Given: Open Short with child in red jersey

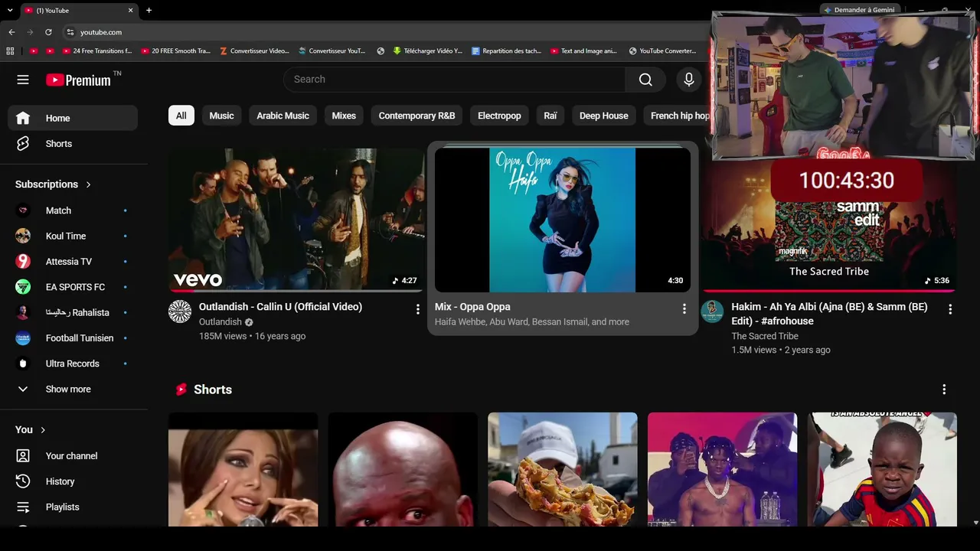Looking at the screenshot, I should 882,470.
